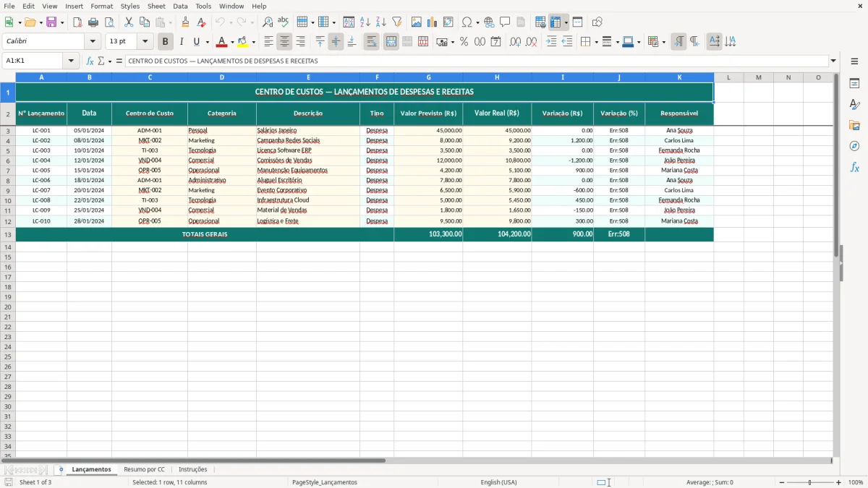
Task: Click Sort Descending icon
Action: [x=380, y=22]
